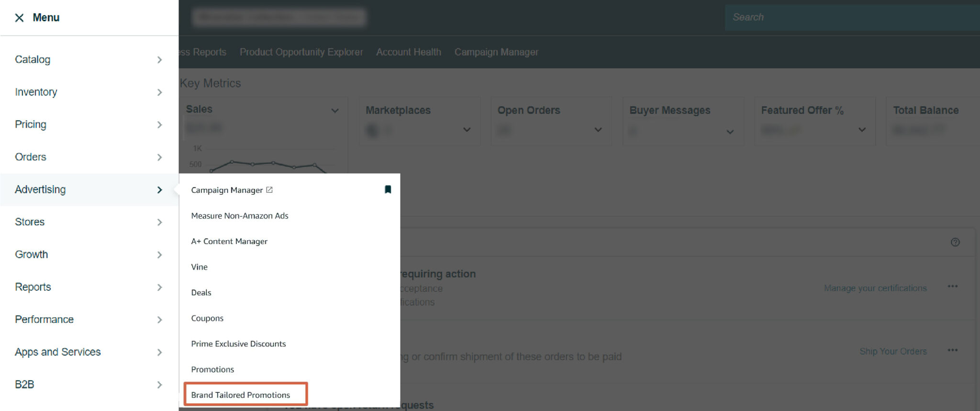980x411 pixels.
Task: Open Measure Non-Amazon Ads submenu item
Action: click(x=240, y=216)
